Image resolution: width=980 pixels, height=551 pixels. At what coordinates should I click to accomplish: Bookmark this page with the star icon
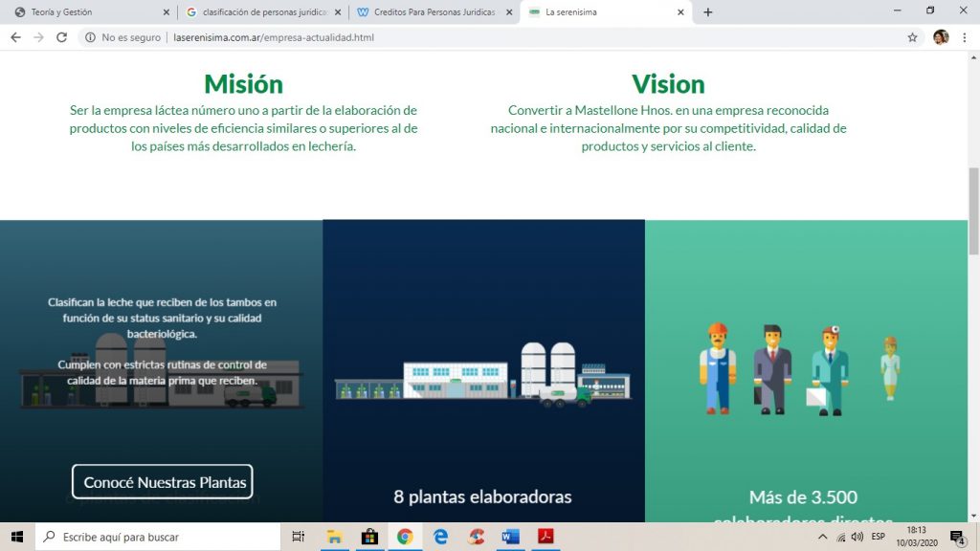tap(912, 37)
